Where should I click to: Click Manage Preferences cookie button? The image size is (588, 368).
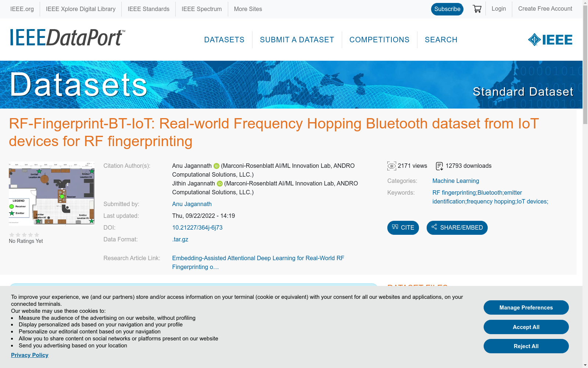[x=526, y=308]
